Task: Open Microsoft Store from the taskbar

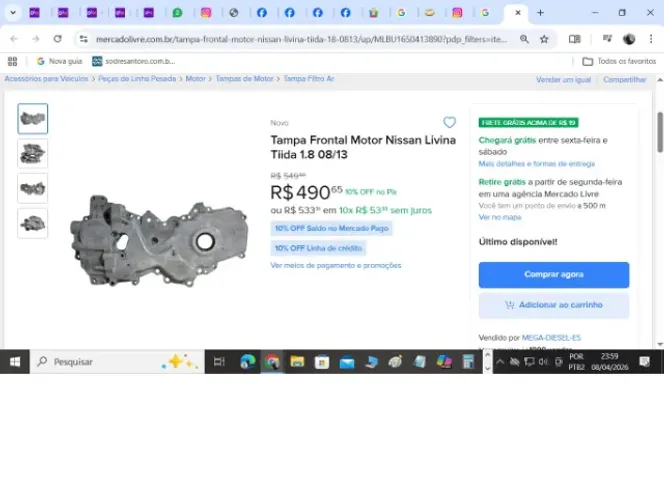Action: pos(322,362)
